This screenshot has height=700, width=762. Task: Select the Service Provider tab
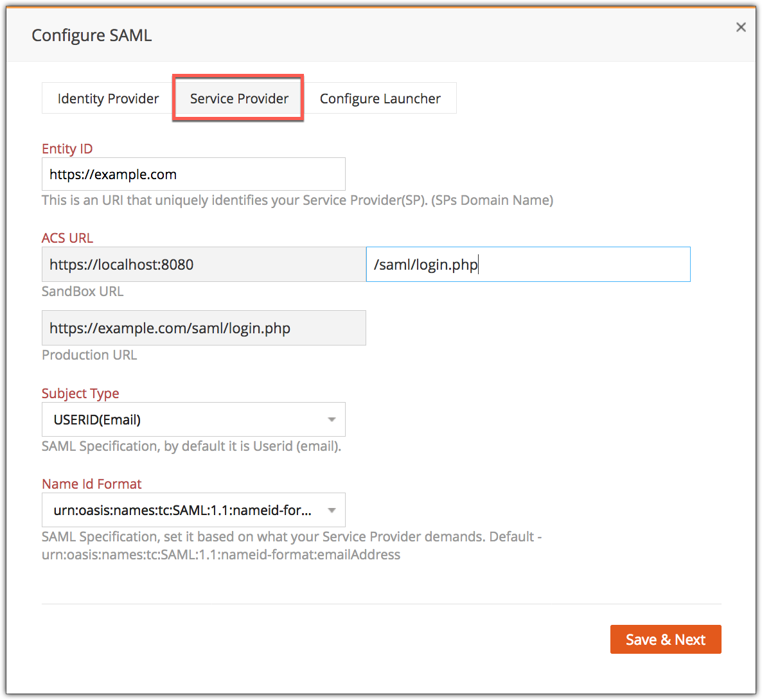click(x=238, y=98)
